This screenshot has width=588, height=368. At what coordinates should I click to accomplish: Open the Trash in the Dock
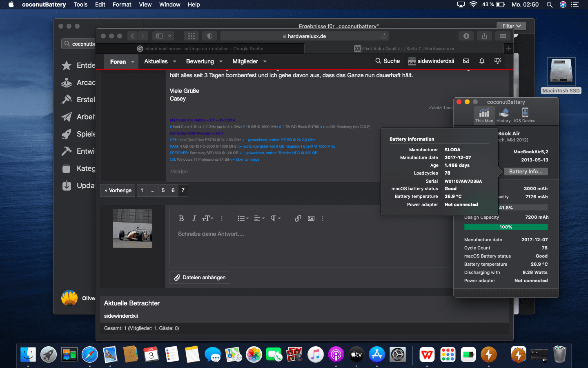559,355
